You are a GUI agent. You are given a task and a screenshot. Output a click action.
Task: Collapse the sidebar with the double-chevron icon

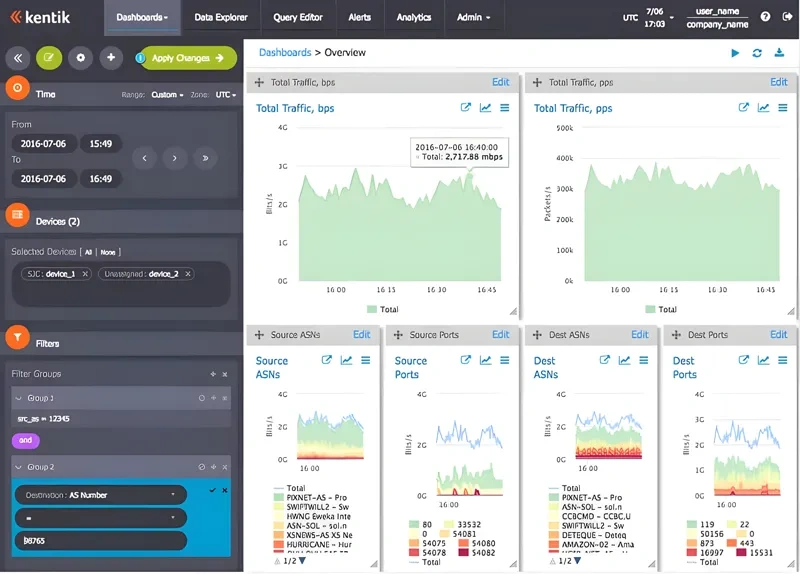19,58
